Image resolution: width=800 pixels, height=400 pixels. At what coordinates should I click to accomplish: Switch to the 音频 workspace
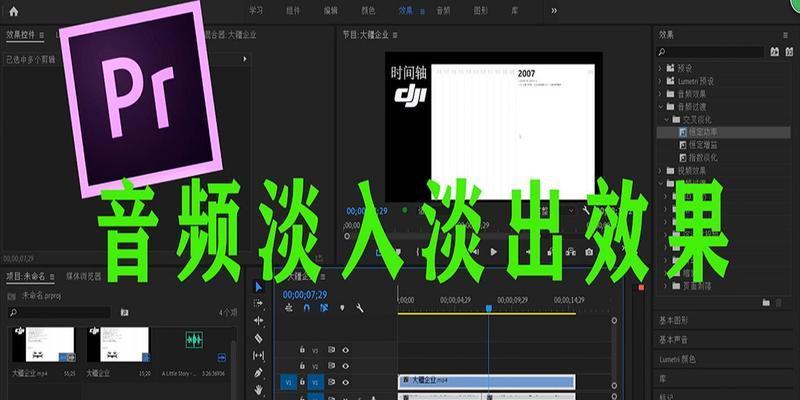[443, 11]
